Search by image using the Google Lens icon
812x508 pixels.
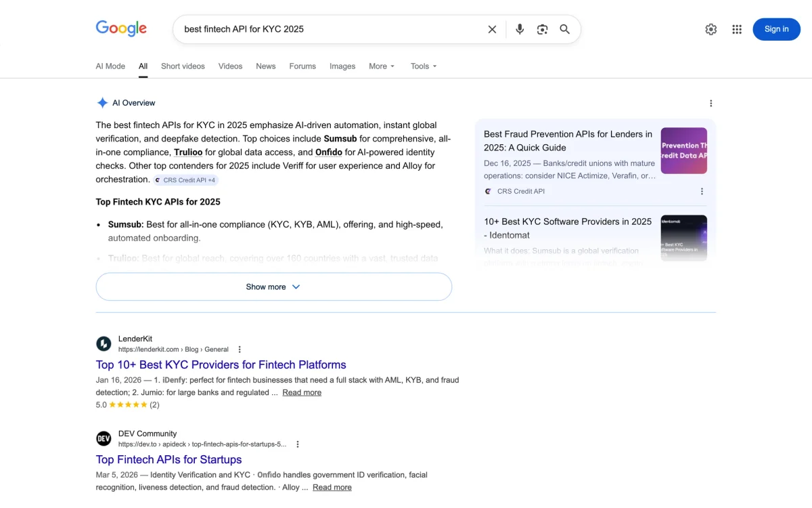coord(542,29)
